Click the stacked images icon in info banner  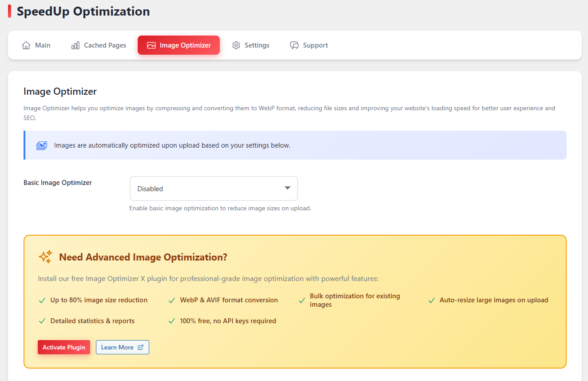click(41, 145)
